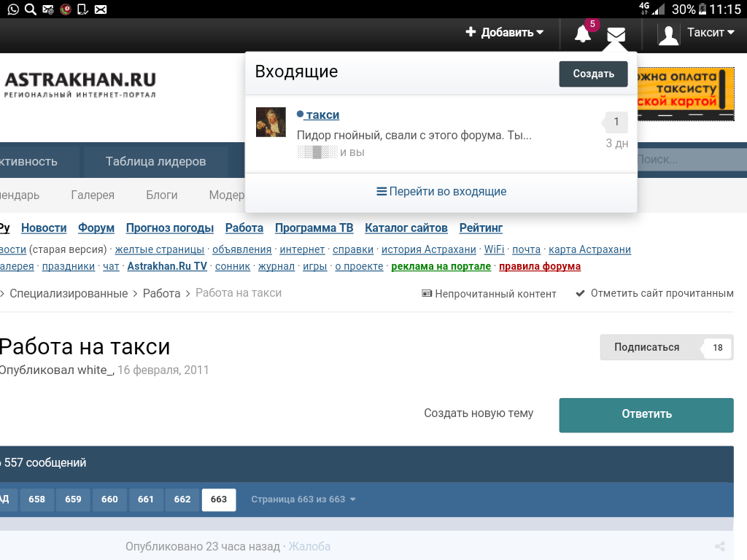This screenshot has width=747, height=560.
Task: Click the интернет link
Action: tap(302, 249)
